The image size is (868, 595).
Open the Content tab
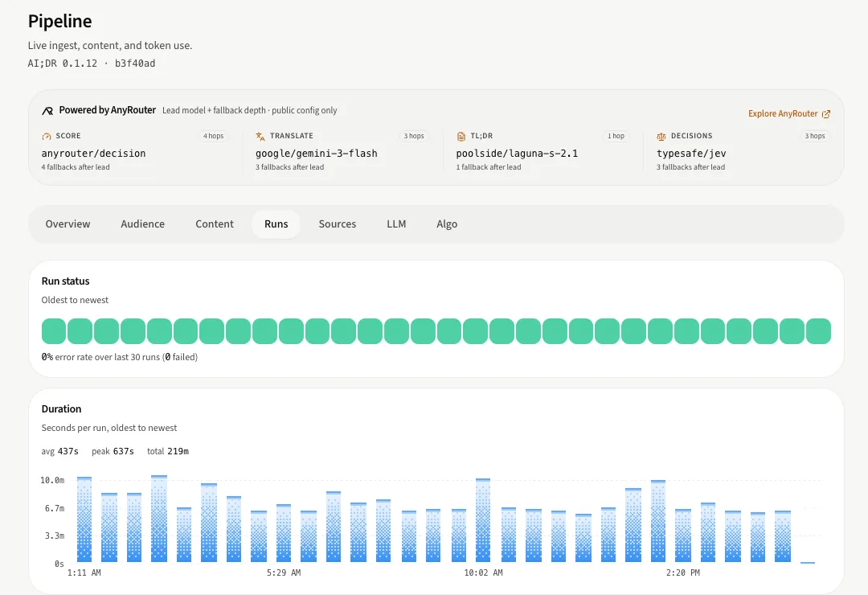coord(215,224)
